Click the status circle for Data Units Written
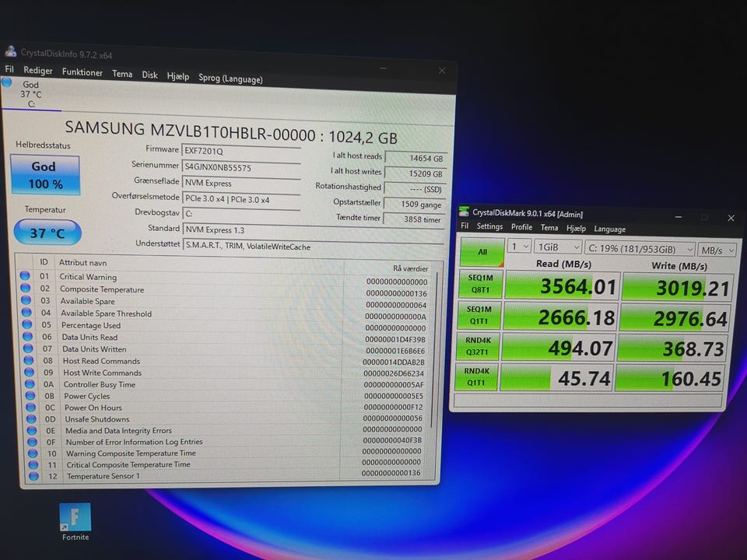This screenshot has height=560, width=747. [28, 348]
